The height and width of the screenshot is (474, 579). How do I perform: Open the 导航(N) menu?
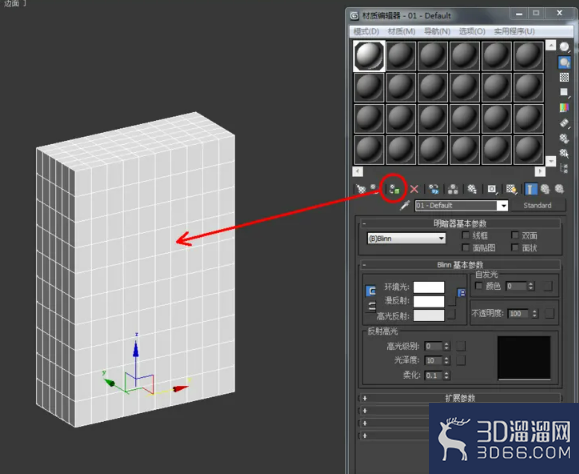point(437,31)
